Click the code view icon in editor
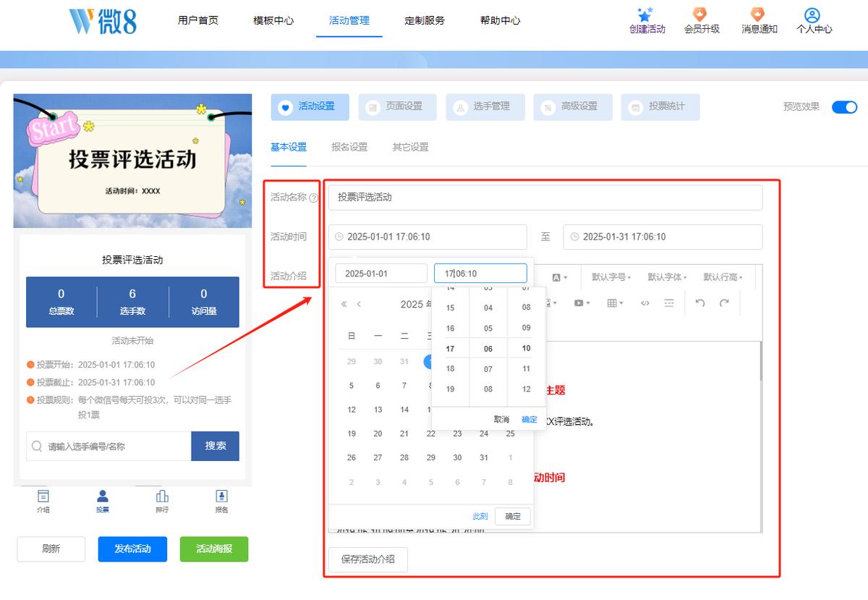The width and height of the screenshot is (868, 600). 645,303
